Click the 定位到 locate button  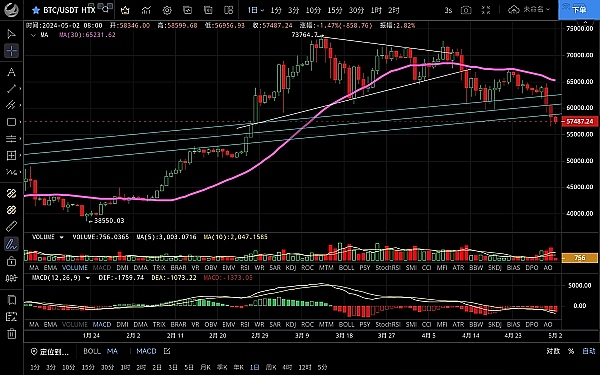(50, 351)
